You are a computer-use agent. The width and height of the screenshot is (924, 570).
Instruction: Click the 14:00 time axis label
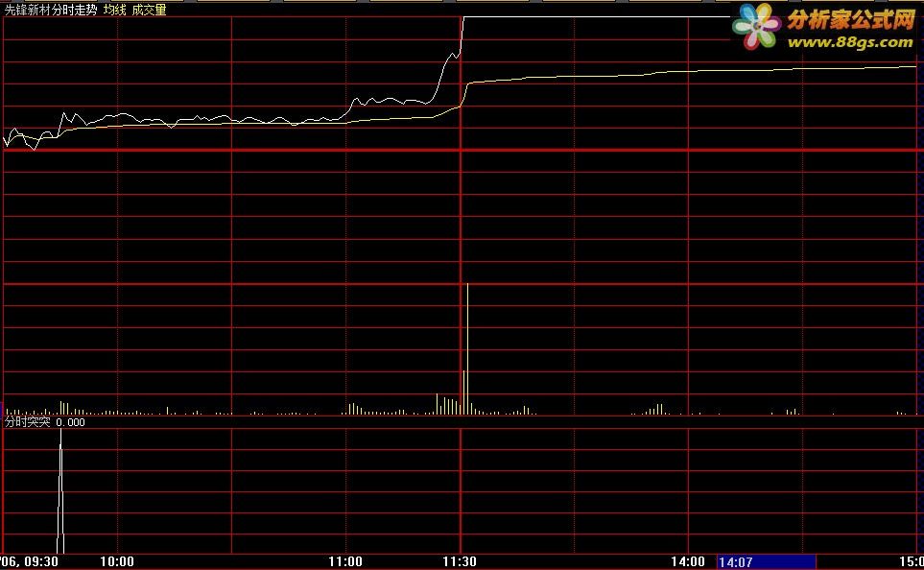[x=688, y=561]
